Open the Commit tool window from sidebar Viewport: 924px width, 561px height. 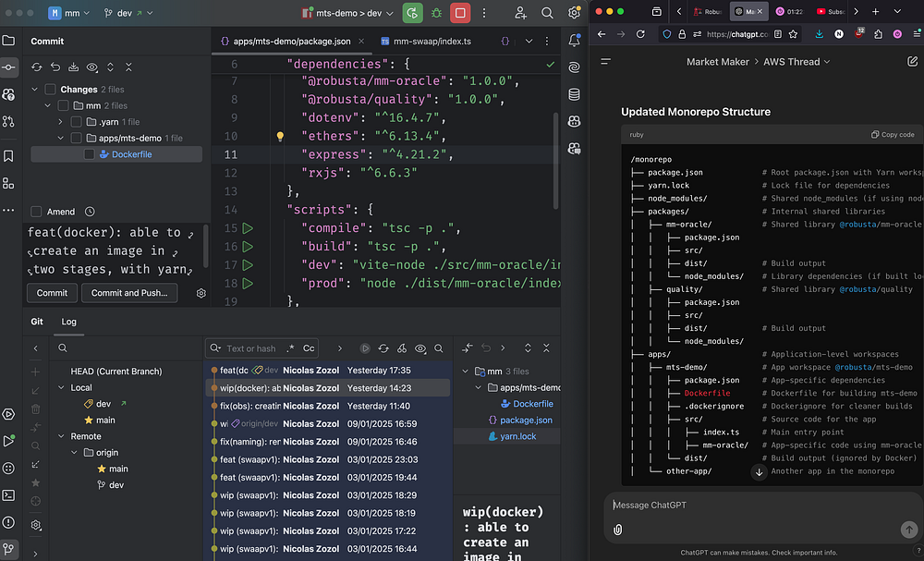click(x=9, y=67)
